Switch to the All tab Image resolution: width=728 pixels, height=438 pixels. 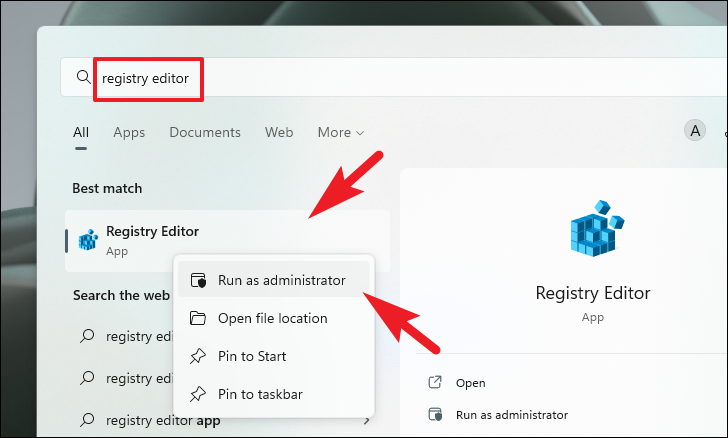pos(81,132)
